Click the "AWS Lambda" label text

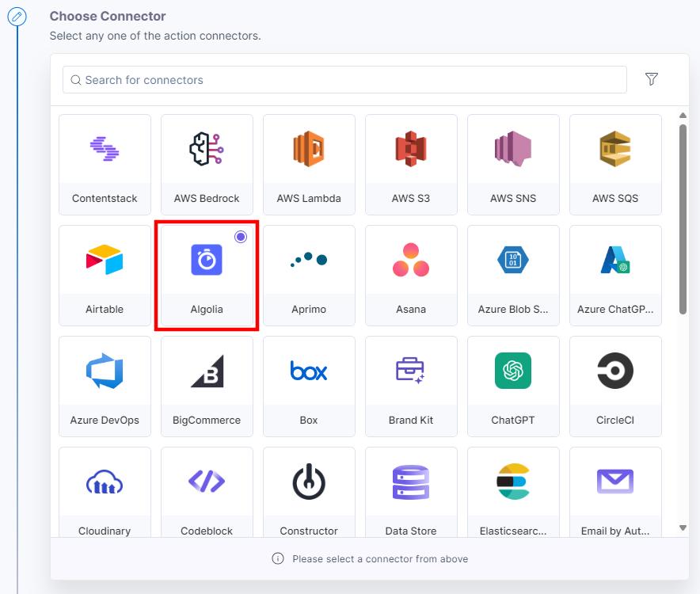(309, 198)
